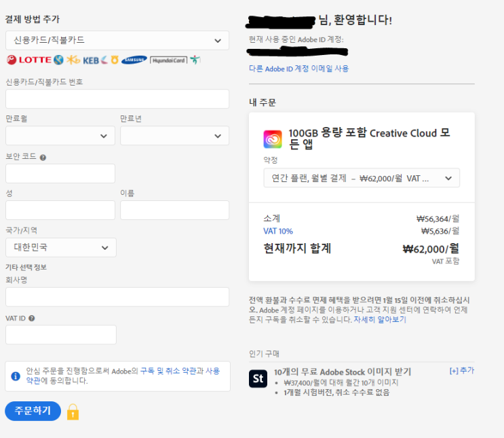Open the 구독 및 취소 약관 link

(x=168, y=371)
